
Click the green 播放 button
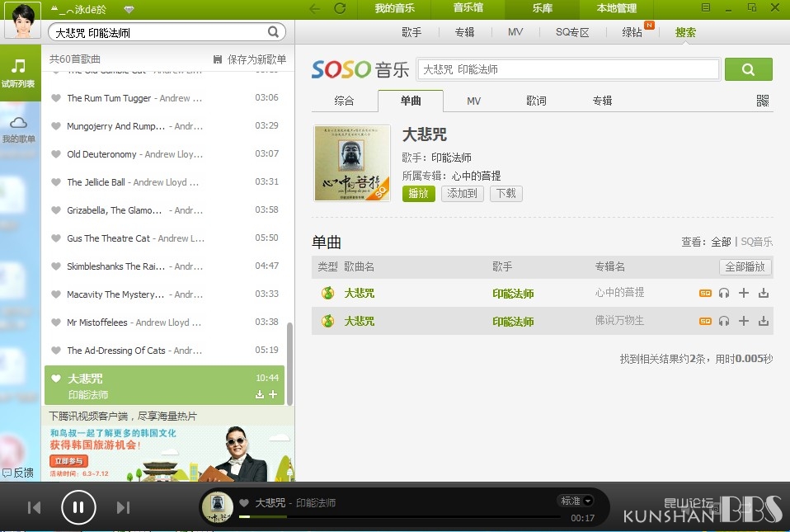(x=419, y=194)
